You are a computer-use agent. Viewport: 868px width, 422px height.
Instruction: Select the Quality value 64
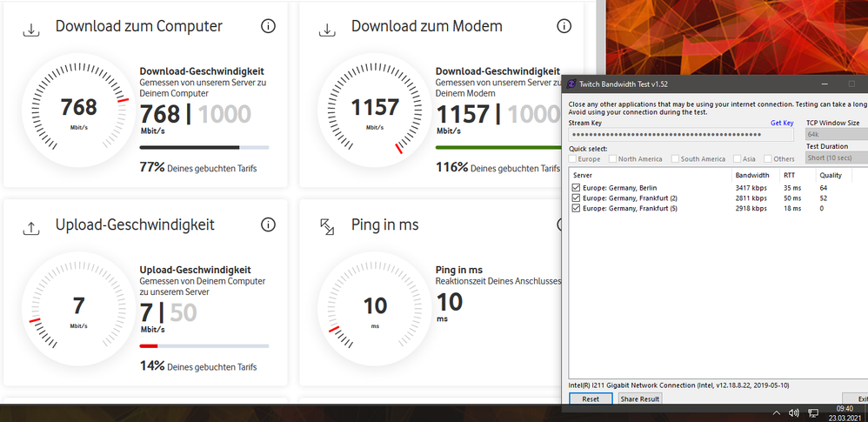pos(824,188)
